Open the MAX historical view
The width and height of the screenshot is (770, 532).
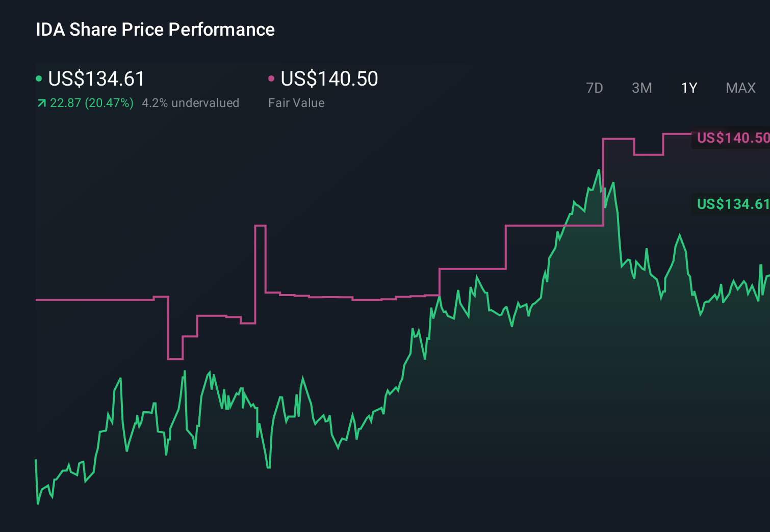click(740, 88)
